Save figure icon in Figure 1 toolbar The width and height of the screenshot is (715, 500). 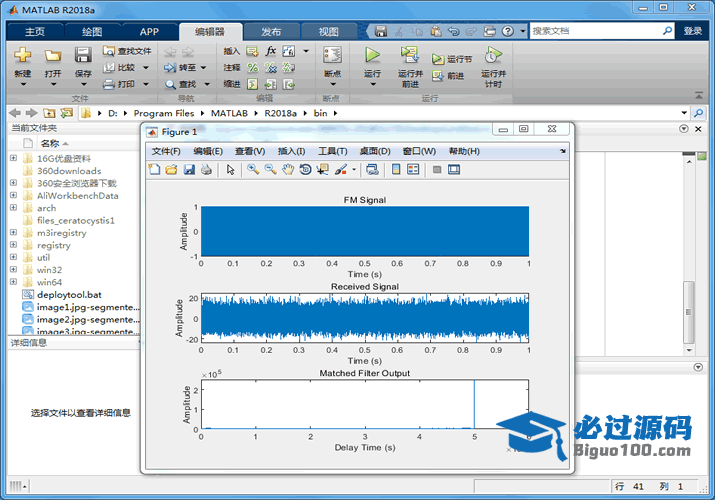click(x=189, y=170)
